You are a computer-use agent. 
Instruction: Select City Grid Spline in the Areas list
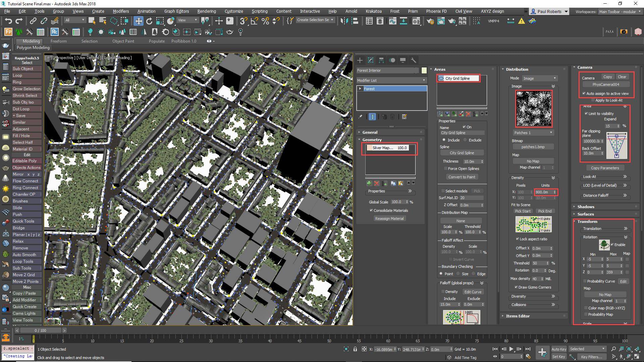point(458,78)
